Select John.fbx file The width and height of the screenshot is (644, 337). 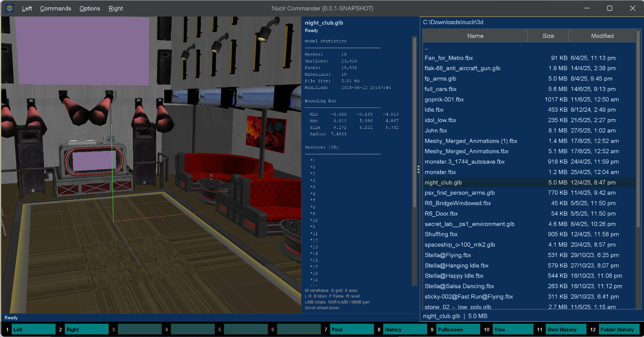pos(529,131)
